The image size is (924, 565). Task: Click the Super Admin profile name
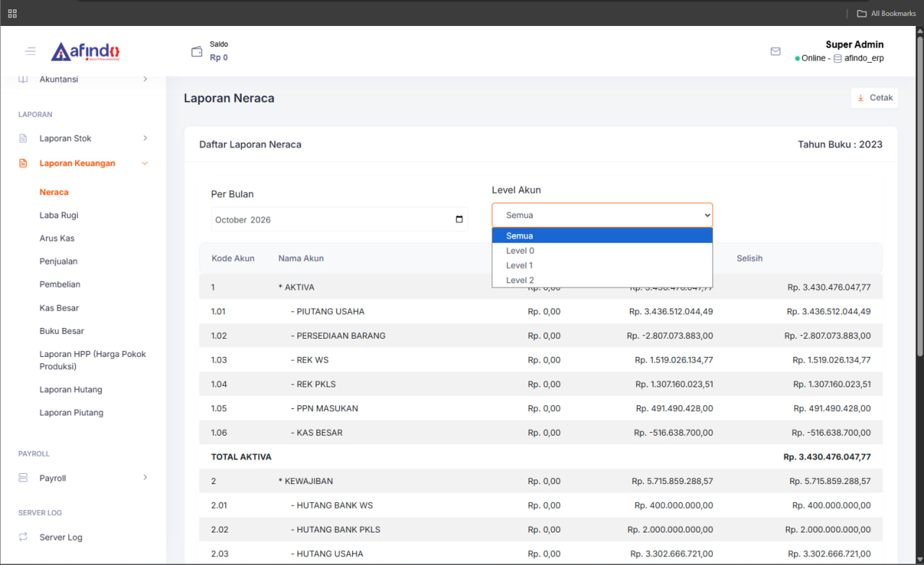point(855,45)
